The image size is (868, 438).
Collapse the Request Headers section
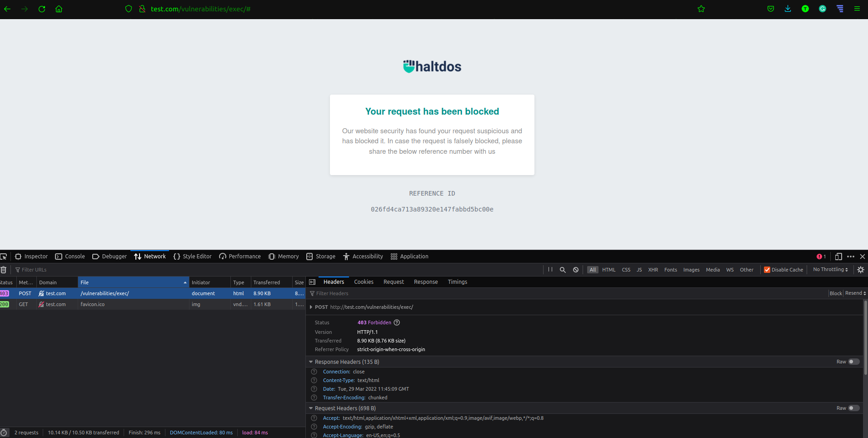tap(311, 408)
